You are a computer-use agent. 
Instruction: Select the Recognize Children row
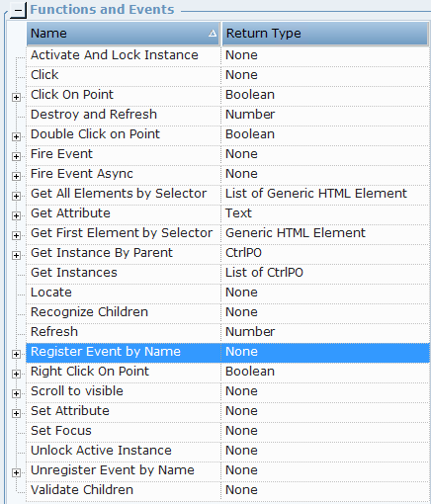pos(228,312)
